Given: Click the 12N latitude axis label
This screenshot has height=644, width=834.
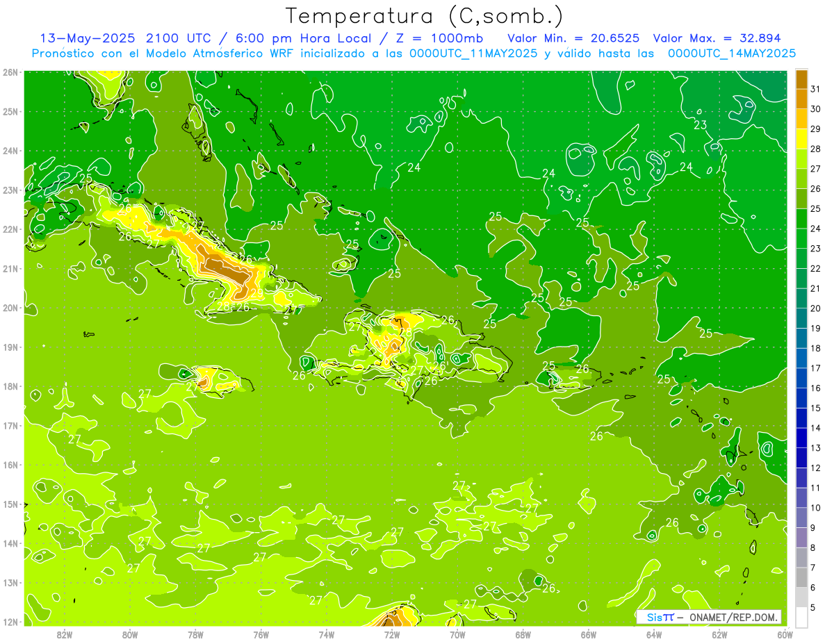Looking at the screenshot, I should (x=10, y=622).
